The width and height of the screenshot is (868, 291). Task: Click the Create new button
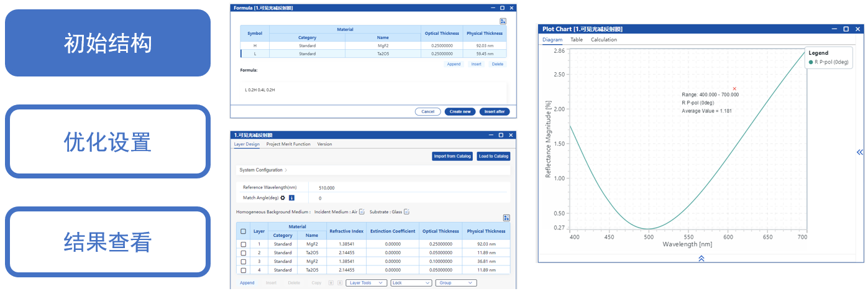[460, 112]
